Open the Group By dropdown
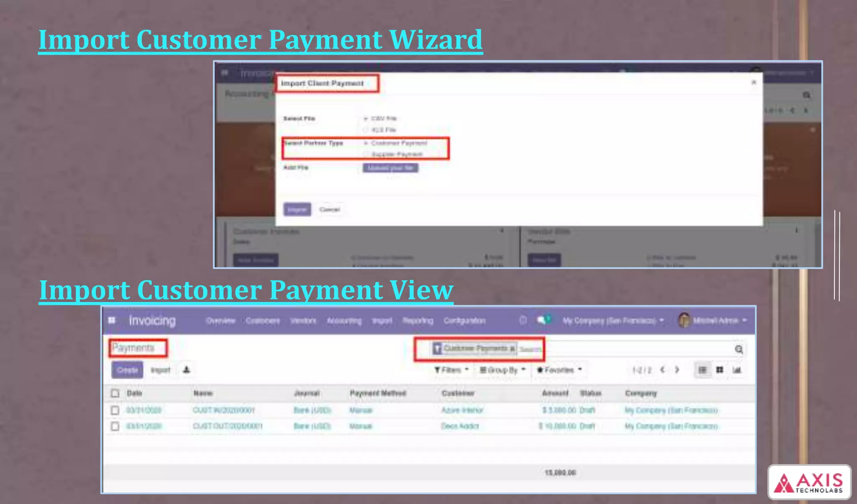This screenshot has width=857, height=504. coord(502,370)
